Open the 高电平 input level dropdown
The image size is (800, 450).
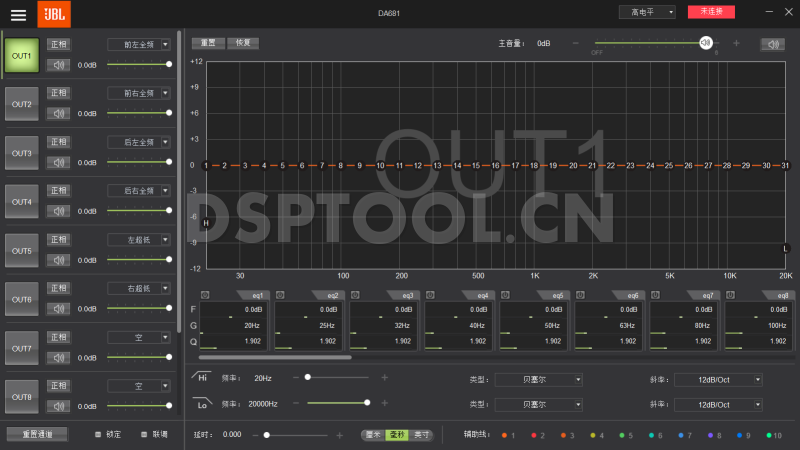[647, 12]
